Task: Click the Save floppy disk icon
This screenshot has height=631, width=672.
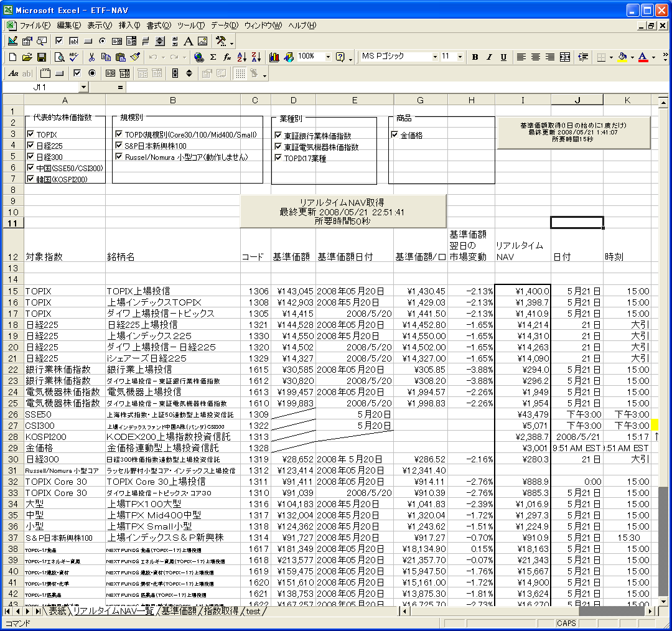Action: pyautogui.click(x=42, y=57)
